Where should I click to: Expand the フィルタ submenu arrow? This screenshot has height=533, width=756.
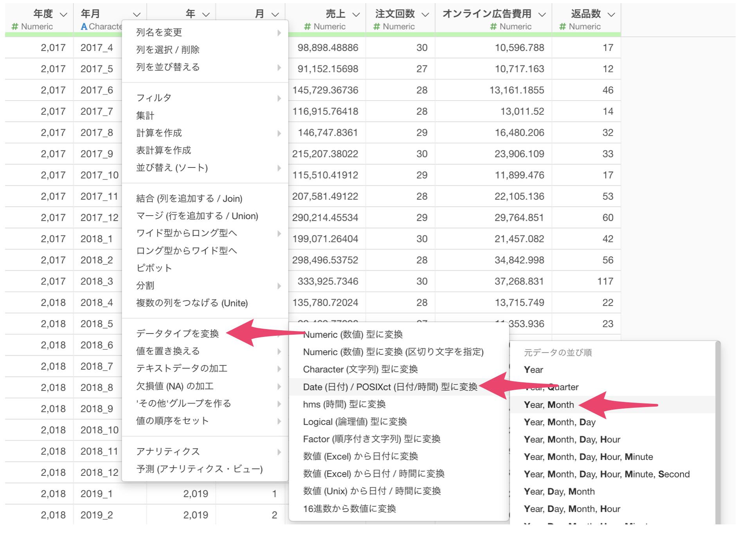pyautogui.click(x=279, y=98)
